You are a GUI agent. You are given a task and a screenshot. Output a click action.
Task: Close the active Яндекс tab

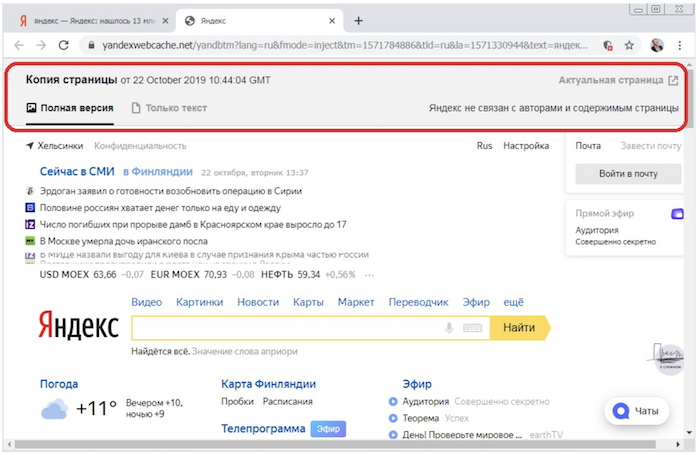332,21
